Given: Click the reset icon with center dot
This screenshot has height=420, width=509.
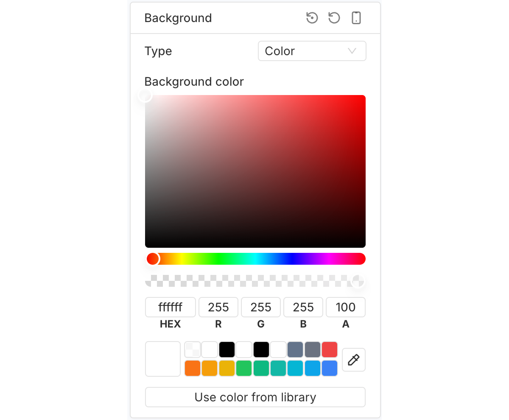Looking at the screenshot, I should (312, 18).
